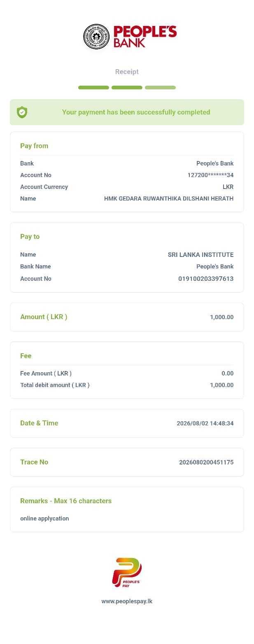Click the trace number 2026080200451175
The image size is (254, 644).
coord(206,462)
